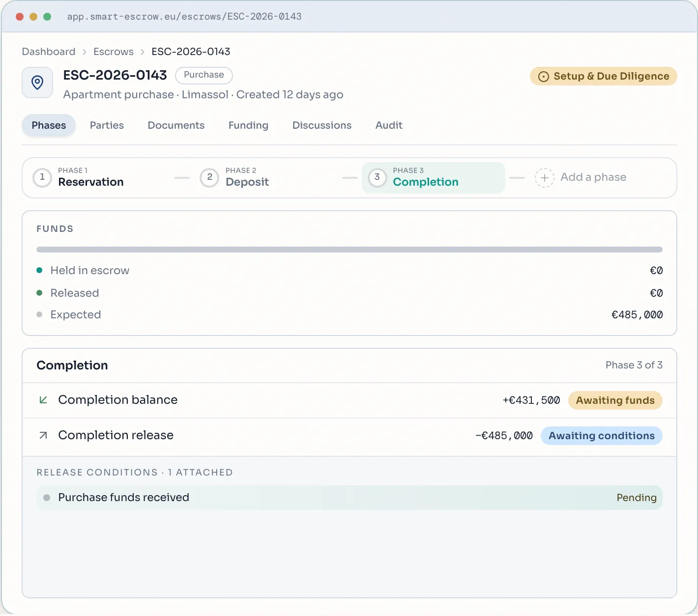The width and height of the screenshot is (698, 616).
Task: Click the -€485,000 release amount
Action: 504,436
